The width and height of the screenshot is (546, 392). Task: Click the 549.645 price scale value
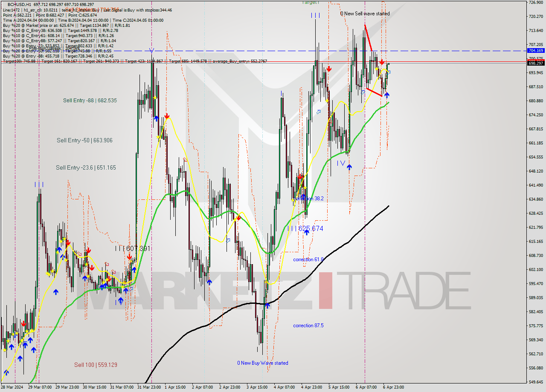(536, 382)
